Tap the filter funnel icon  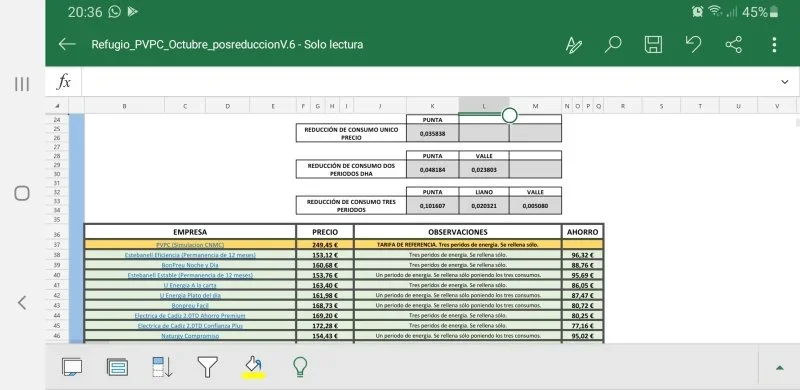(x=208, y=367)
